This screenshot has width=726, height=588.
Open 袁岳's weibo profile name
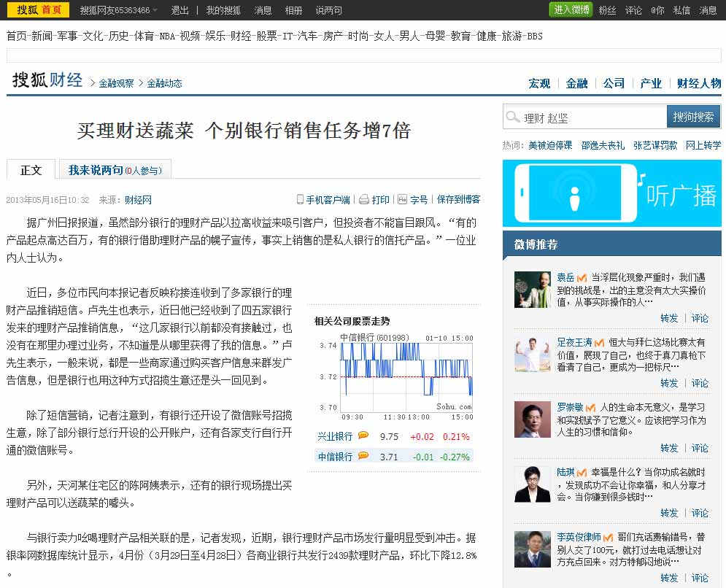click(x=565, y=277)
